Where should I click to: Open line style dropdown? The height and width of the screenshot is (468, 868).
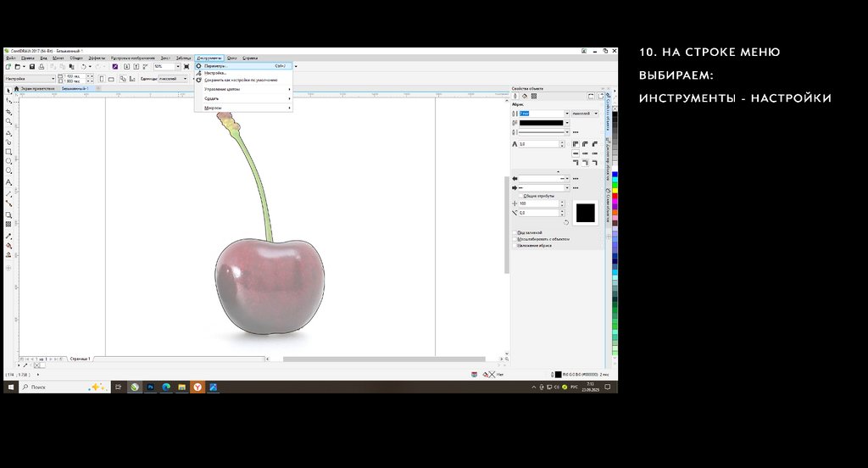coord(567,131)
